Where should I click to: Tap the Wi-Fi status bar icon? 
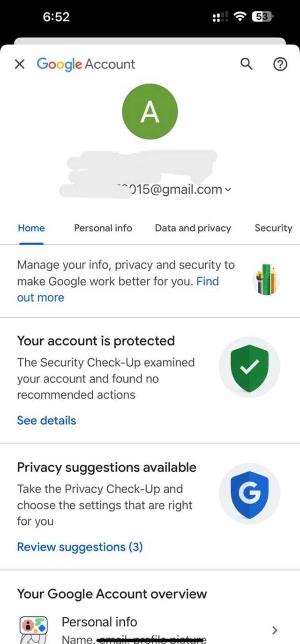pos(240,17)
